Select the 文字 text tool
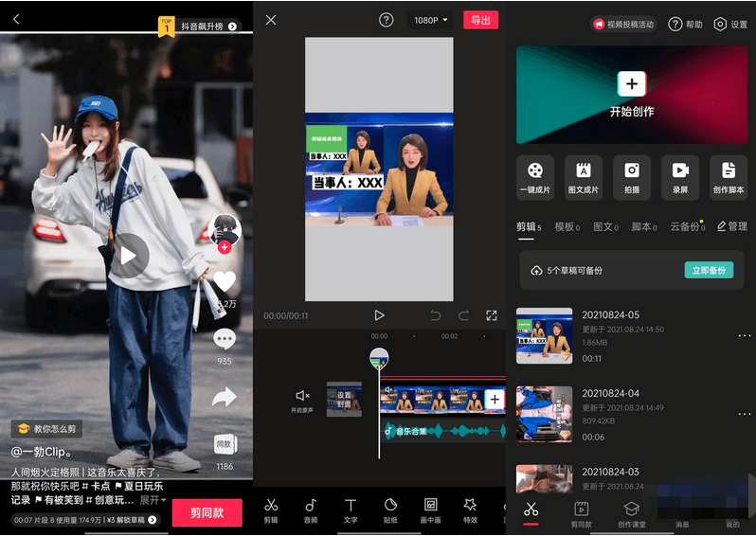Viewport: 756px width, 536px height. (x=351, y=509)
